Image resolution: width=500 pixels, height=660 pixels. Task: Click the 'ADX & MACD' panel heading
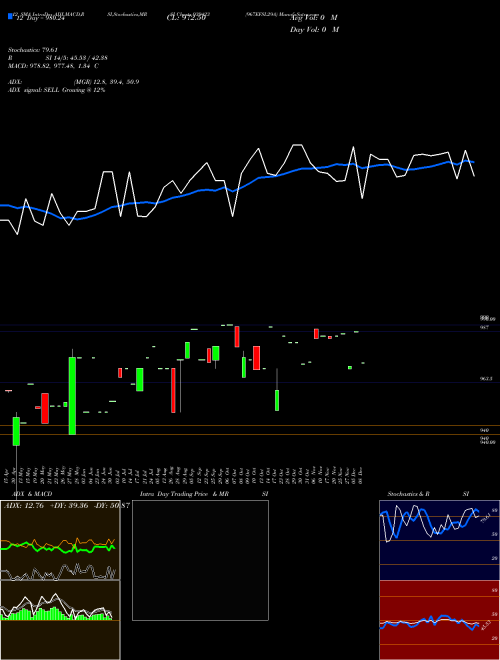click(32, 494)
